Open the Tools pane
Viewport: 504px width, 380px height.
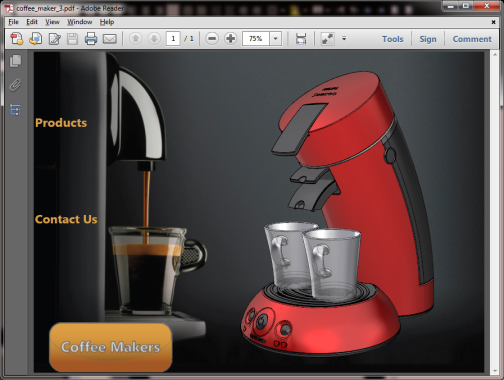point(393,39)
